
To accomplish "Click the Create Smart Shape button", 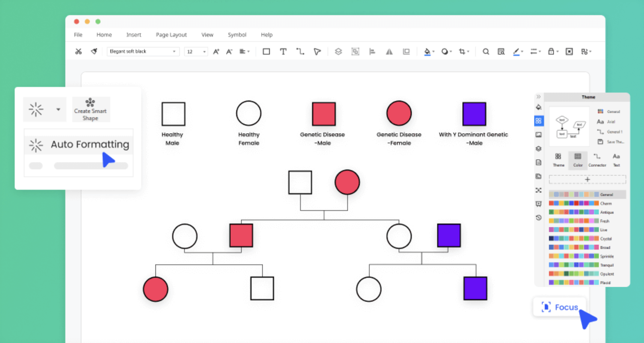I will tap(90, 109).
